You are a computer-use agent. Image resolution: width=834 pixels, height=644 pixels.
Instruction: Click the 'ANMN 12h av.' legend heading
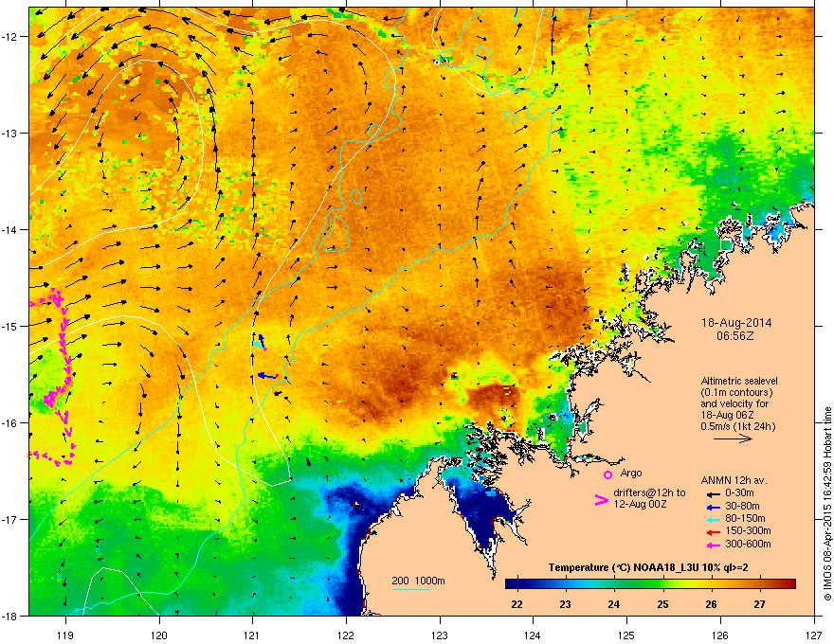coord(734,481)
